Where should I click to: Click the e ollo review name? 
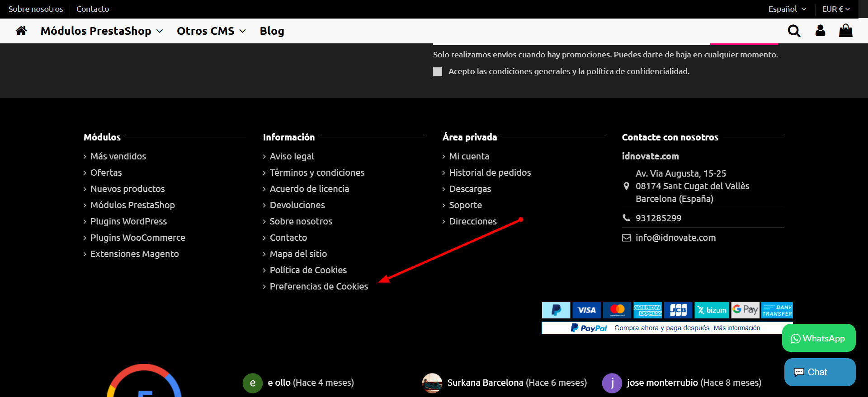[x=279, y=383]
